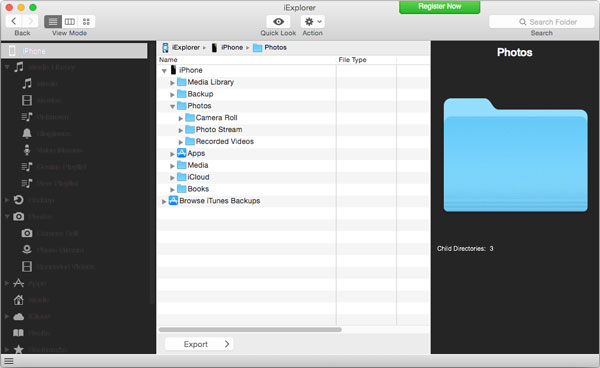Screen dimensions: 600x368
Task: Click the large Photos folder preview image
Action: click(515, 155)
